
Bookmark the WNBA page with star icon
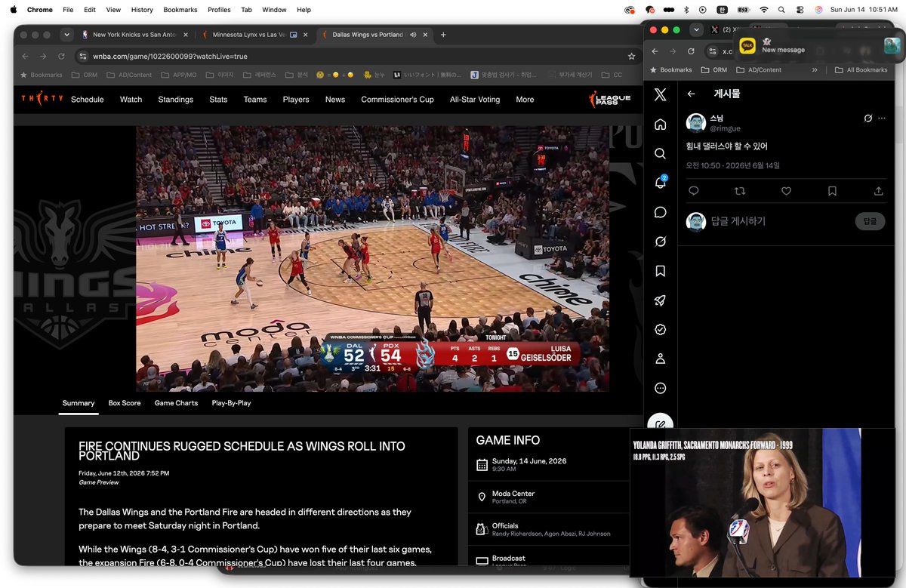click(631, 56)
